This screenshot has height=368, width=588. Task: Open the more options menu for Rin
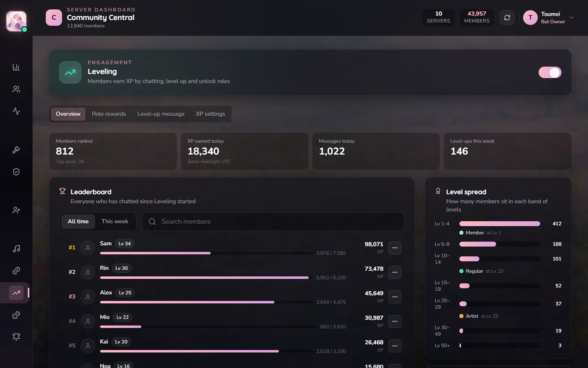[395, 272]
